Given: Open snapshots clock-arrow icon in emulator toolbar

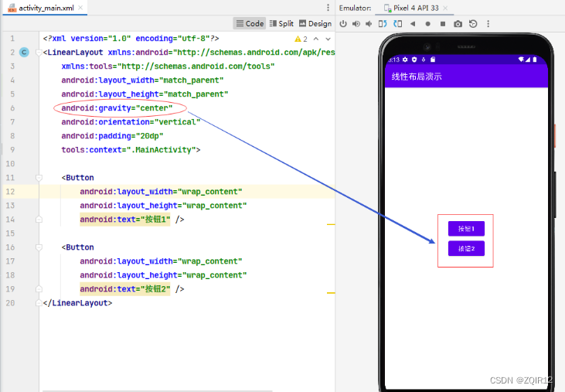Looking at the screenshot, I should pos(473,24).
